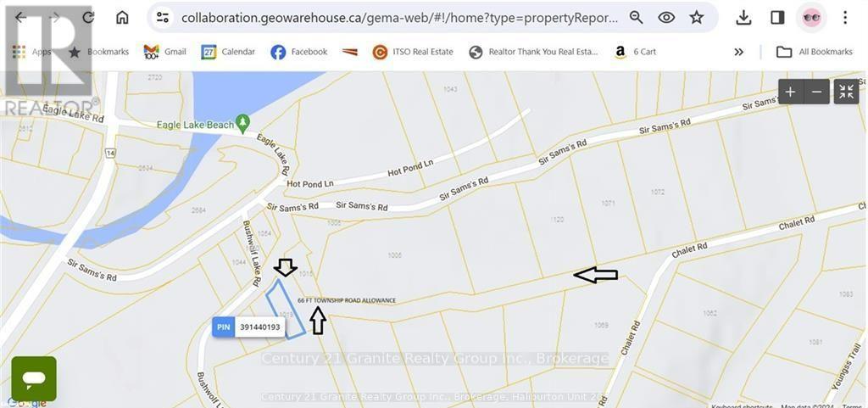Select the blue outlined parcel 1019
868x408 pixels.
pos(286,309)
